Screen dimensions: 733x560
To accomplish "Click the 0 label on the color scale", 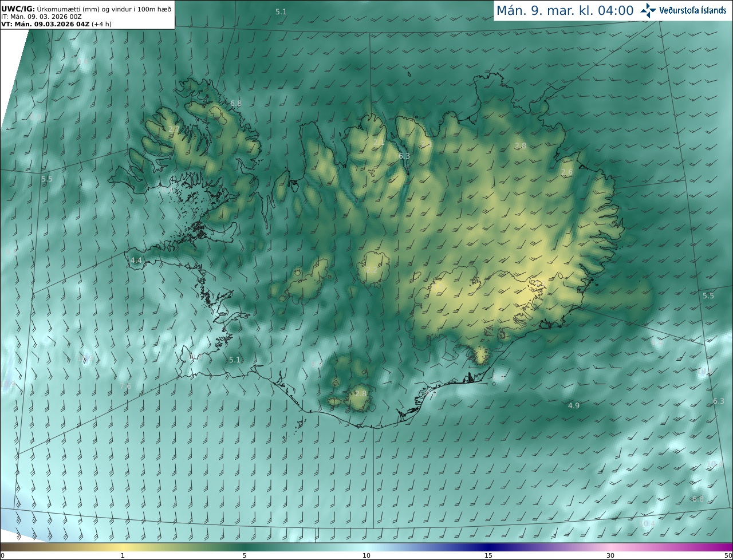I will pos(2,555).
